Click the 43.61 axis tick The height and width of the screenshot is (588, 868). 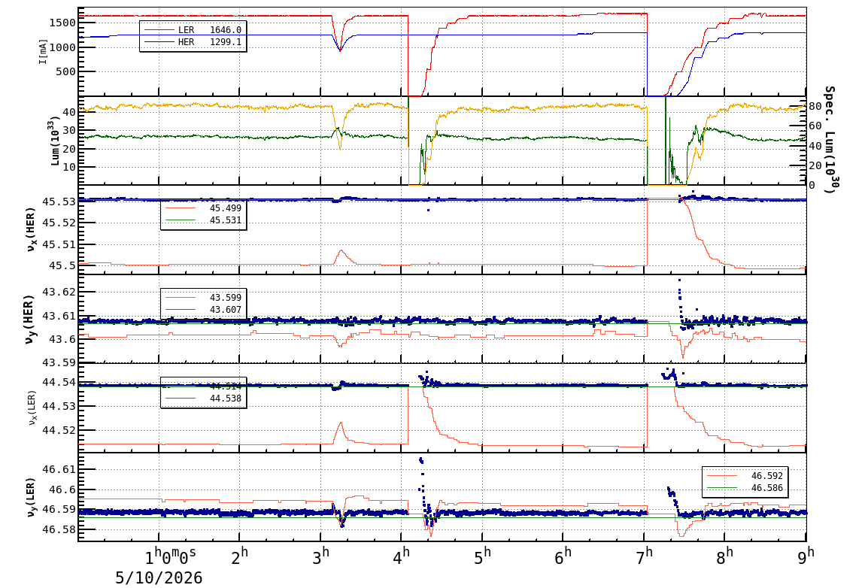click(x=59, y=316)
